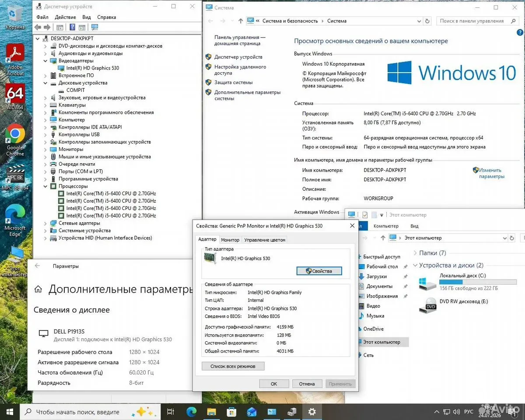Toggle the console tree icon in Device Manager toolbar
Screen dimensions: 525x420
pyautogui.click(x=59, y=27)
